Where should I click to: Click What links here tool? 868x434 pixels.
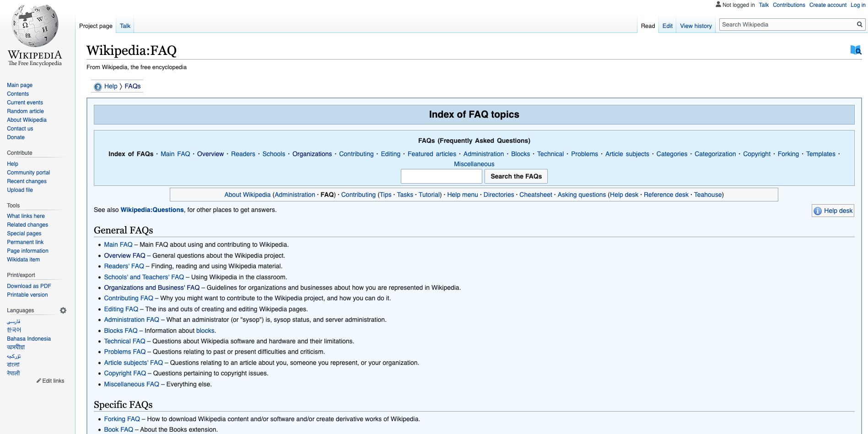[26, 216]
